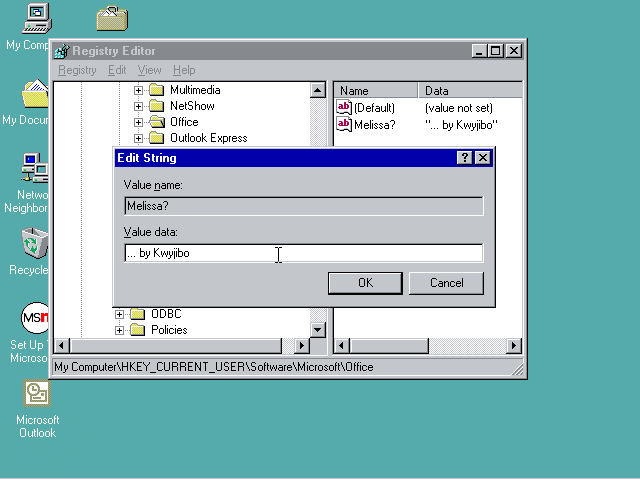This screenshot has width=640, height=480.
Task: Maximize the Registry Editor window
Action: point(496,51)
